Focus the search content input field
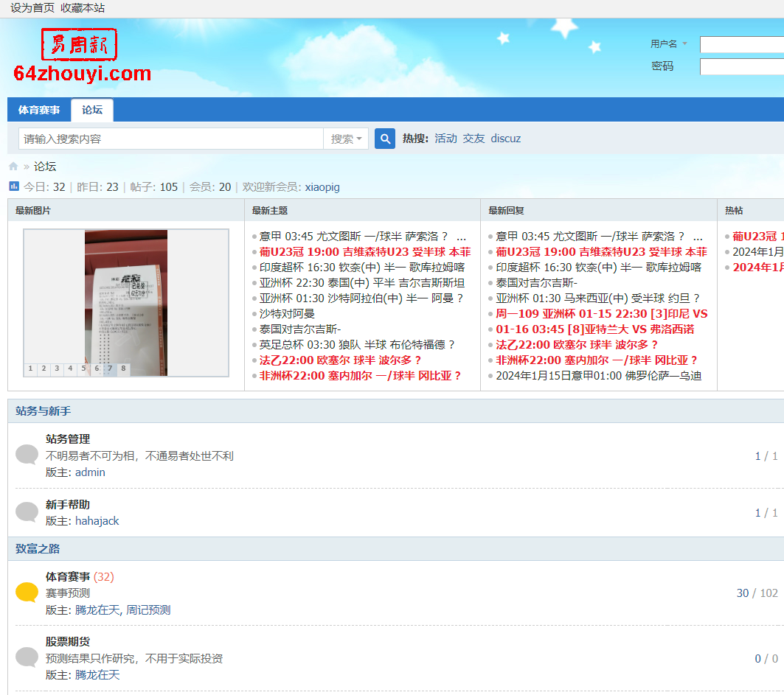This screenshot has height=695, width=784. point(170,139)
